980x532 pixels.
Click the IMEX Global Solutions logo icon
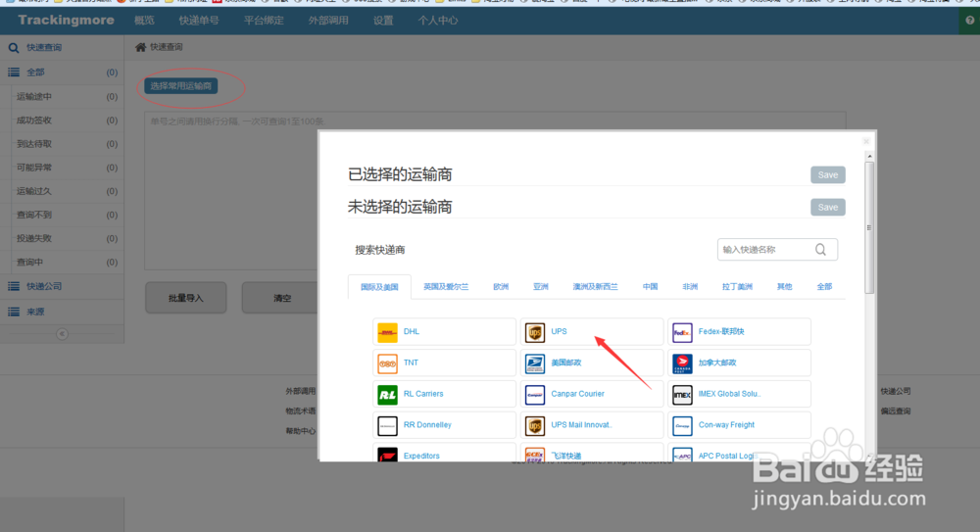pyautogui.click(x=682, y=395)
